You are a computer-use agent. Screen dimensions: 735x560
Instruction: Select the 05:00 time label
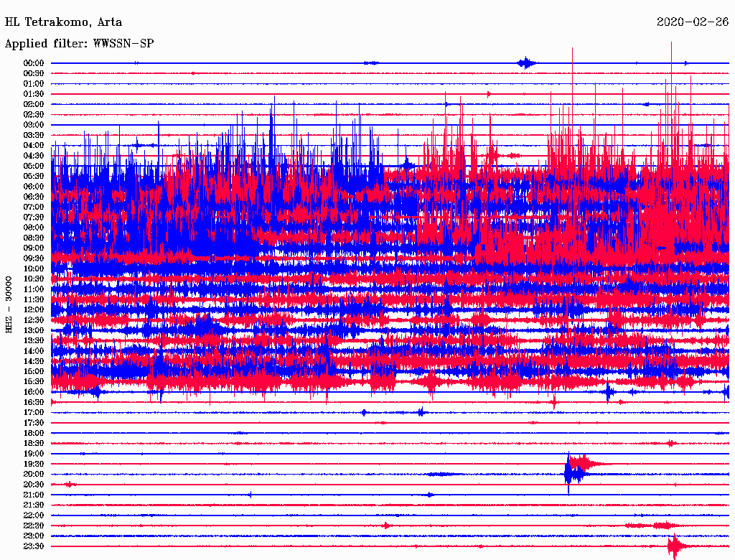click(34, 166)
